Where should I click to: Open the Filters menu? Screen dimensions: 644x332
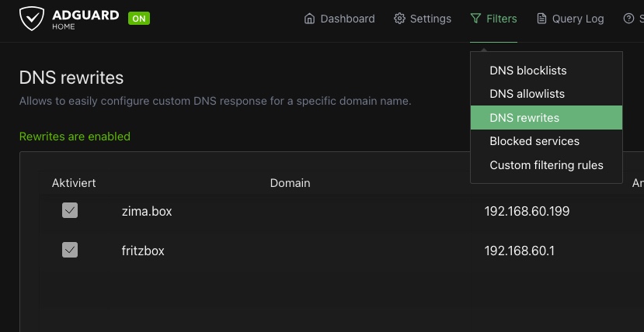pyautogui.click(x=493, y=19)
